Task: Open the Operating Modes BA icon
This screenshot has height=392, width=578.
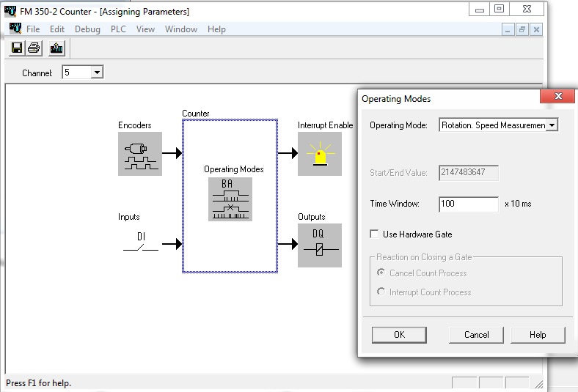Action: coord(230,199)
